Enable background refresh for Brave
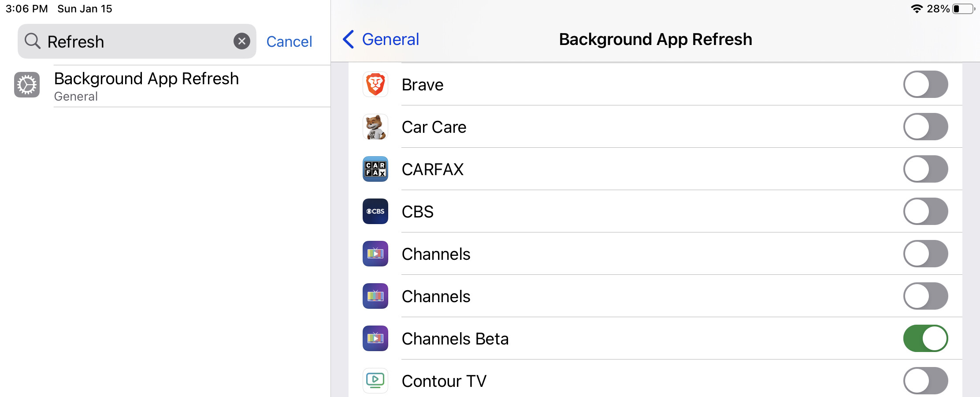Viewport: 980px width, 397px height. (925, 84)
